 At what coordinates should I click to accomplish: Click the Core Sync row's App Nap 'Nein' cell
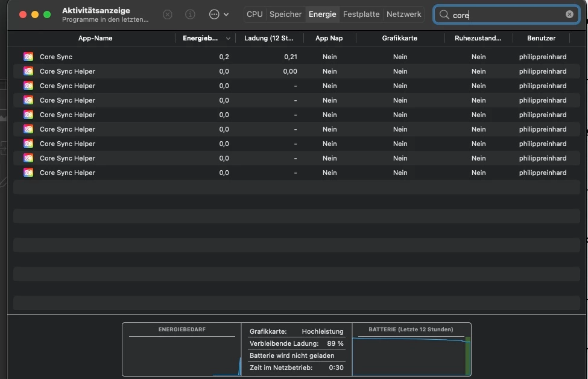[x=330, y=57]
